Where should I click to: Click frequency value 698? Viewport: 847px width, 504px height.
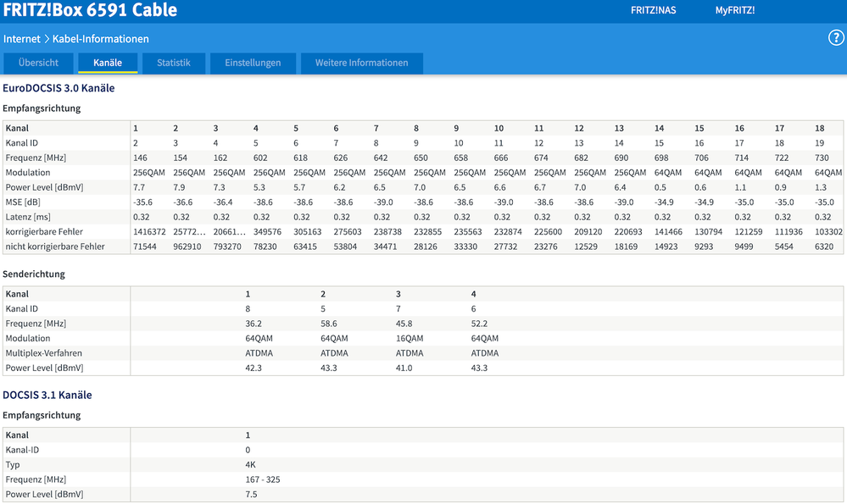(661, 158)
